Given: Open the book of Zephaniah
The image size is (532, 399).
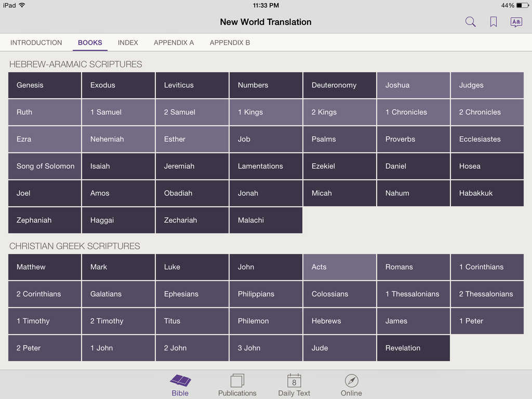Looking at the screenshot, I should [x=45, y=220].
